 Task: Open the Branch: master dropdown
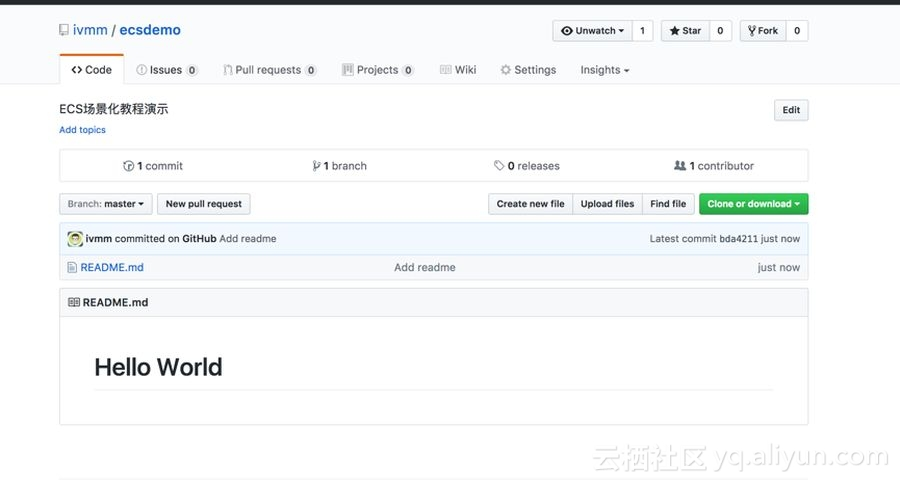106,204
